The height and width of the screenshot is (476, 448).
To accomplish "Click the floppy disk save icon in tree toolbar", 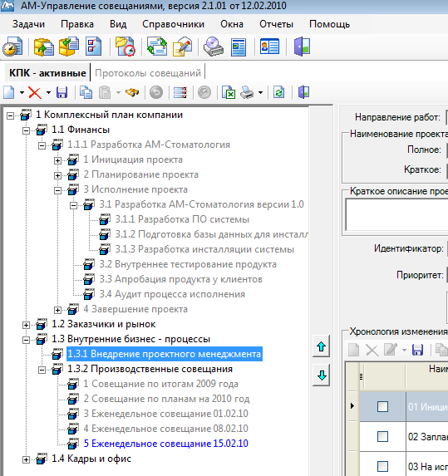I will 62,92.
